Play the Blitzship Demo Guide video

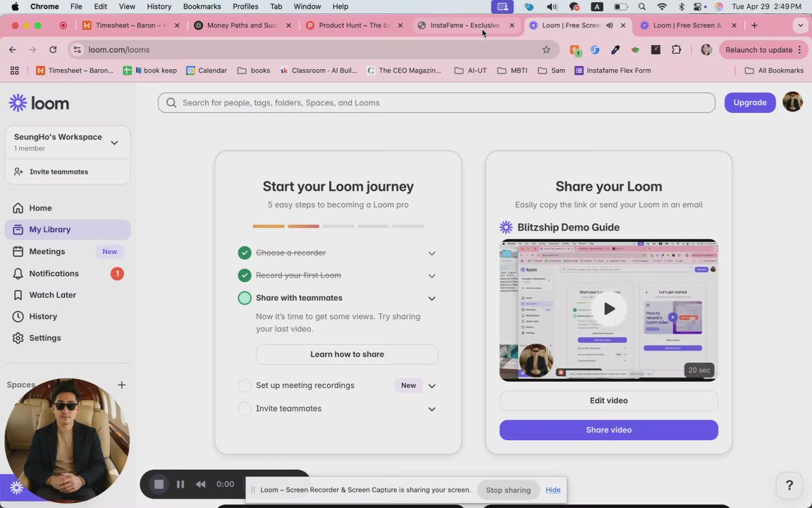coord(609,309)
